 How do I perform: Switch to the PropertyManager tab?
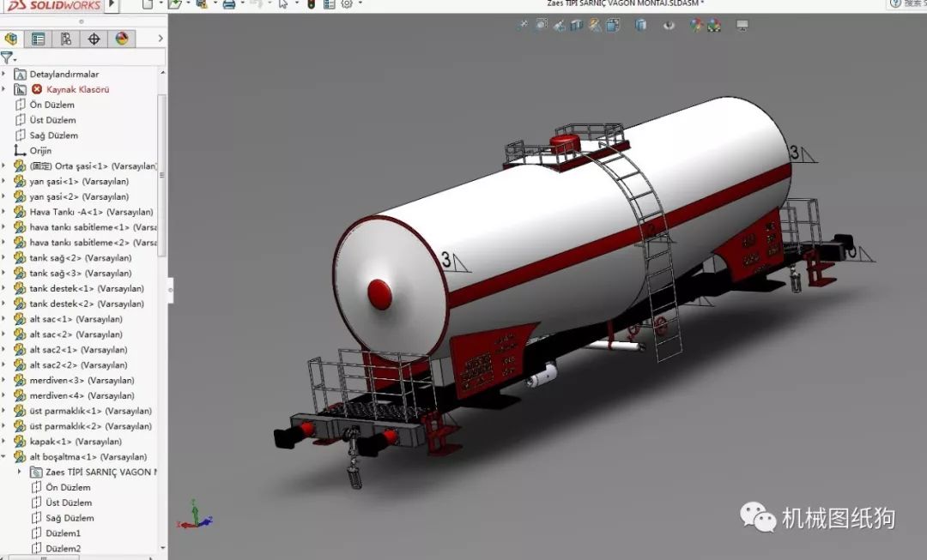tap(38, 39)
